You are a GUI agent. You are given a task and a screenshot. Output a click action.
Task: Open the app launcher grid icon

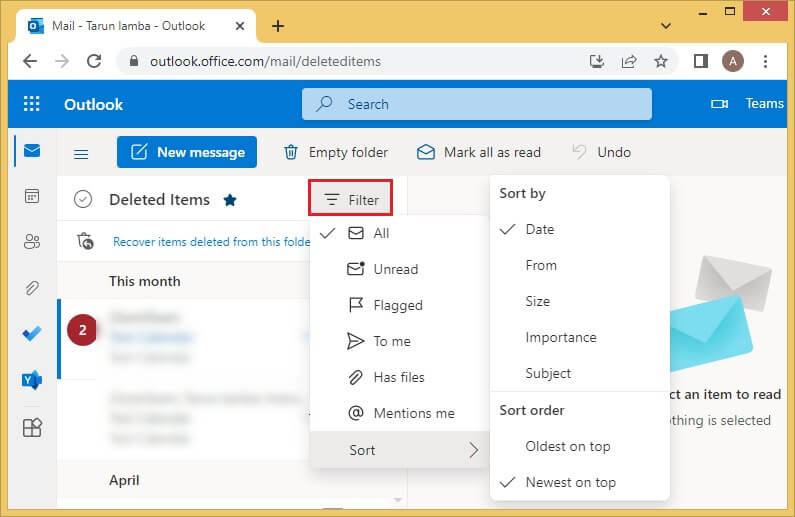[31, 104]
